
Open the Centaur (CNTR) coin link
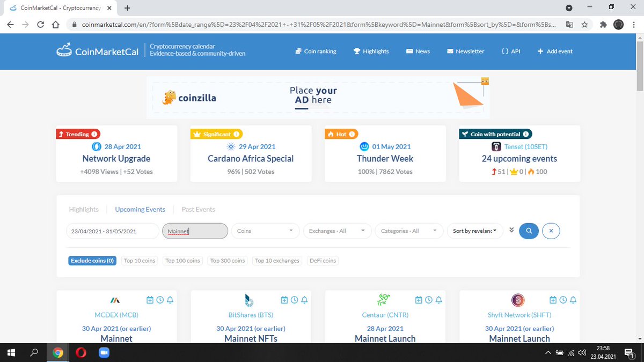[385, 315]
